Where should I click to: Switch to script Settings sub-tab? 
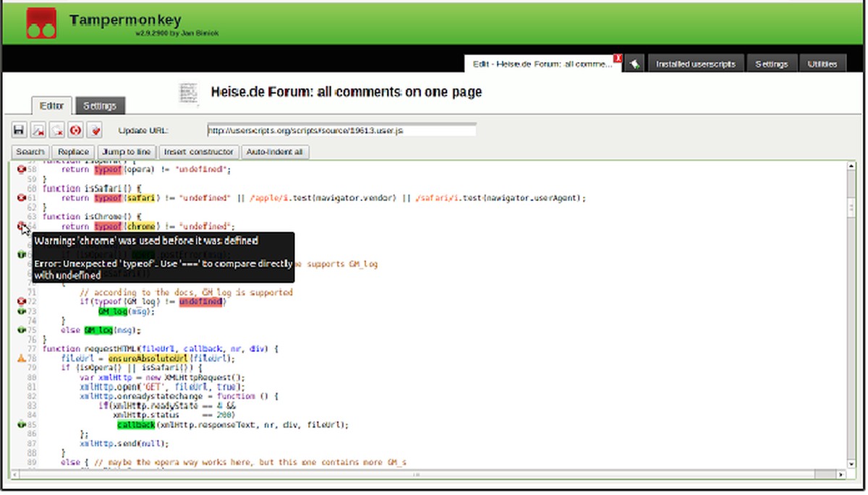click(100, 106)
